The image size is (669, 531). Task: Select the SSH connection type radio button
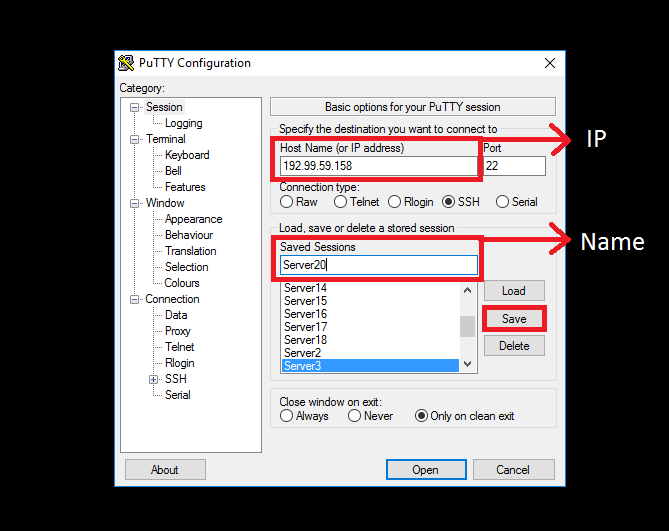tap(448, 202)
